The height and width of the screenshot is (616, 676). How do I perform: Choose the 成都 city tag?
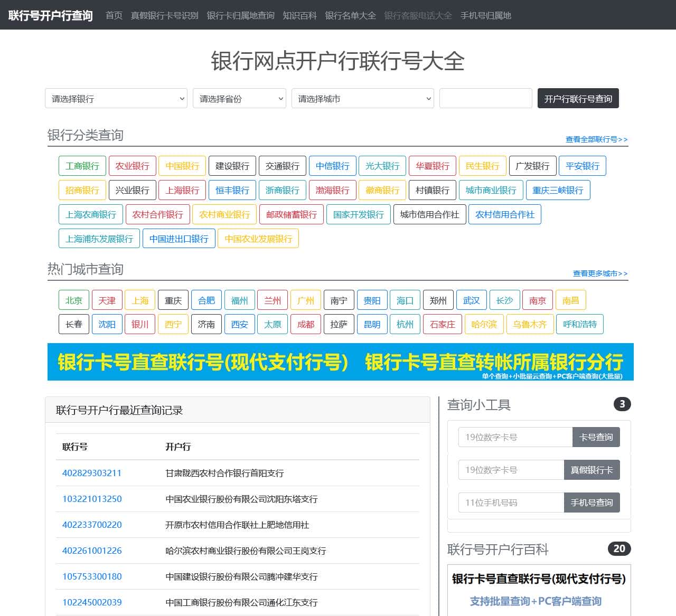(x=306, y=324)
